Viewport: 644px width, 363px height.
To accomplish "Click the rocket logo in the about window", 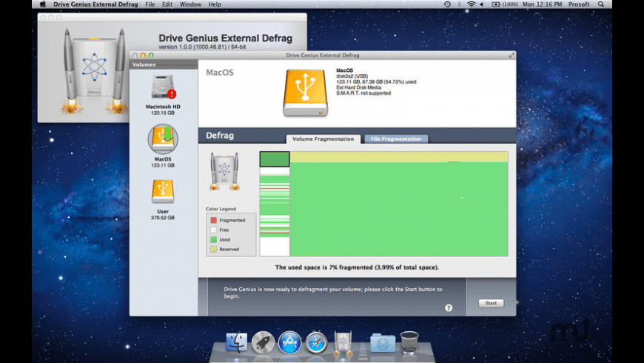I will [94, 70].
